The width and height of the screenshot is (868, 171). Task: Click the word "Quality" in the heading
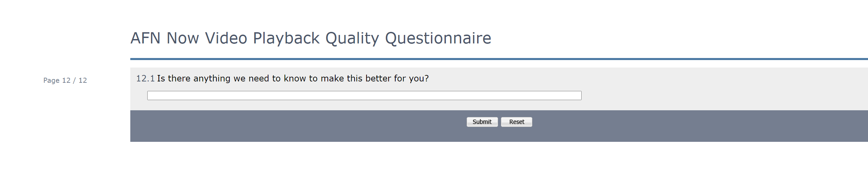click(352, 38)
